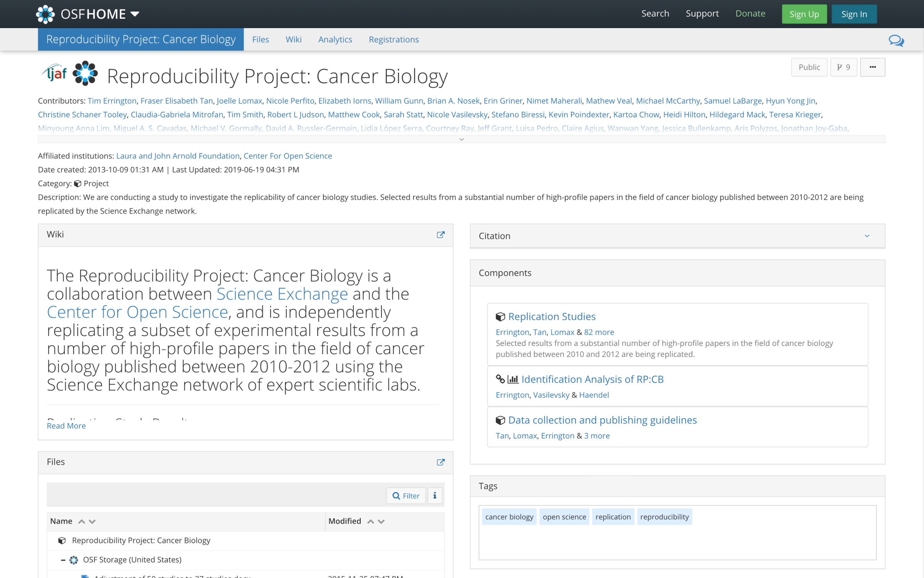The image size is (924, 578).
Task: Click the LJAF logo beside project title
Action: (x=55, y=72)
